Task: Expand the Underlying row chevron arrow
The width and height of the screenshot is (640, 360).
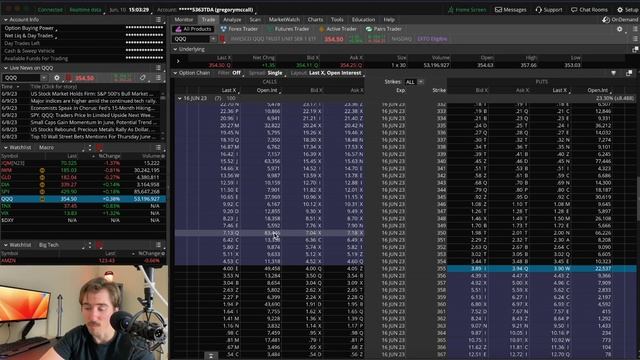Action: click(x=178, y=61)
